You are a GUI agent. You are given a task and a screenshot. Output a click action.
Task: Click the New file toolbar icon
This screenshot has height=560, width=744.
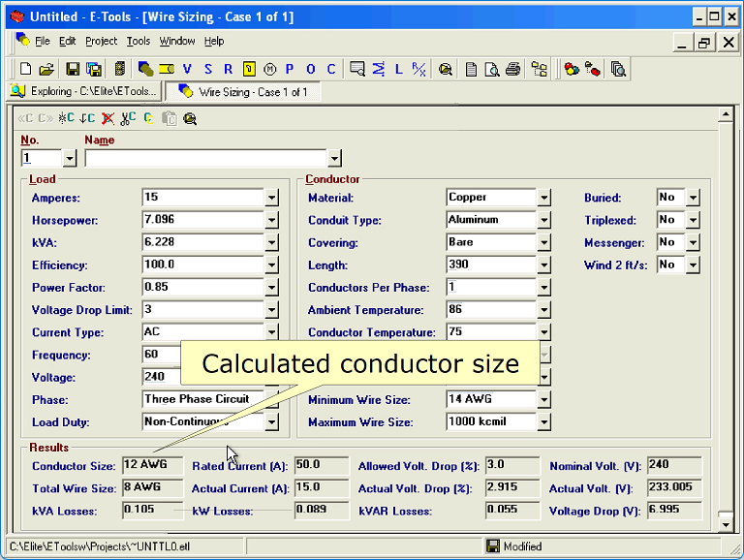(26, 69)
